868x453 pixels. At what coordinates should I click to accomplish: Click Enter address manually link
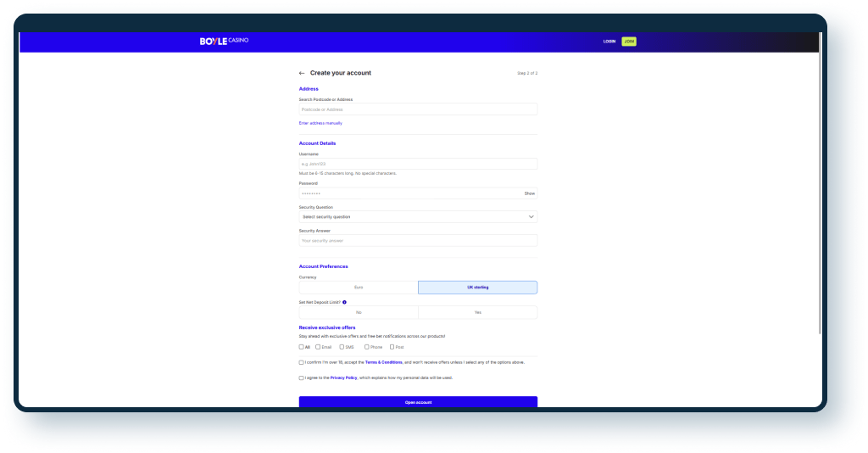(x=320, y=123)
